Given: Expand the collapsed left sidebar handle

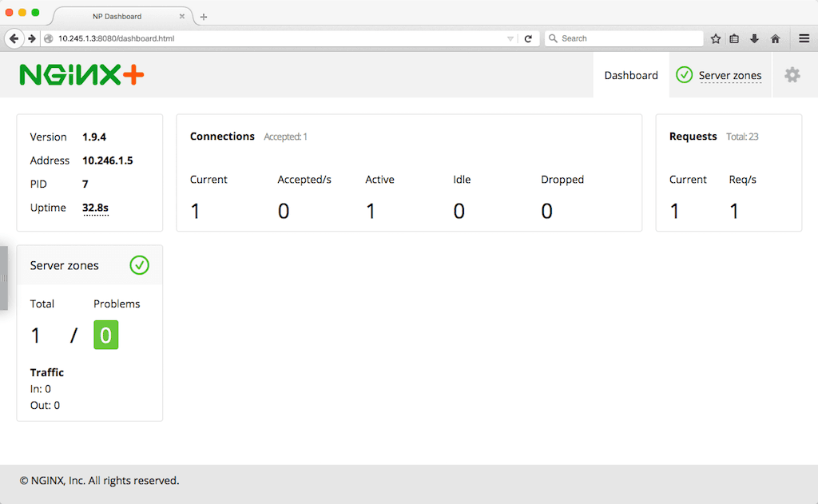Looking at the screenshot, I should click(x=3, y=276).
